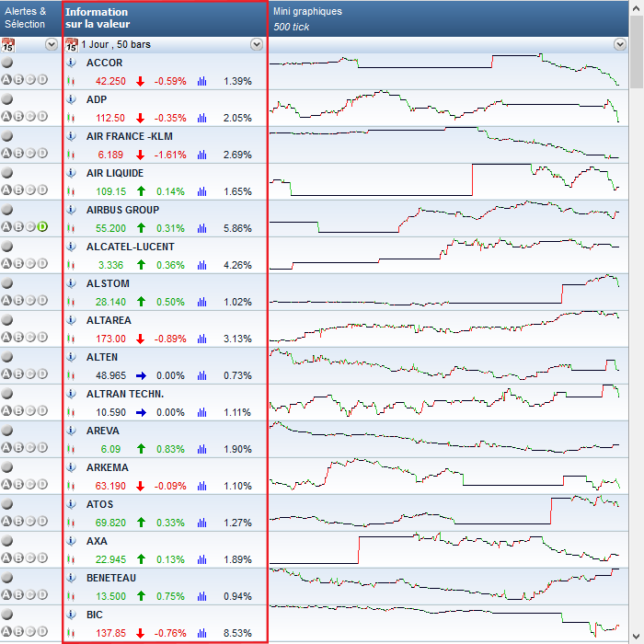Click vertical scrollbar thumb
This screenshot has height=644, width=644.
(x=637, y=52)
